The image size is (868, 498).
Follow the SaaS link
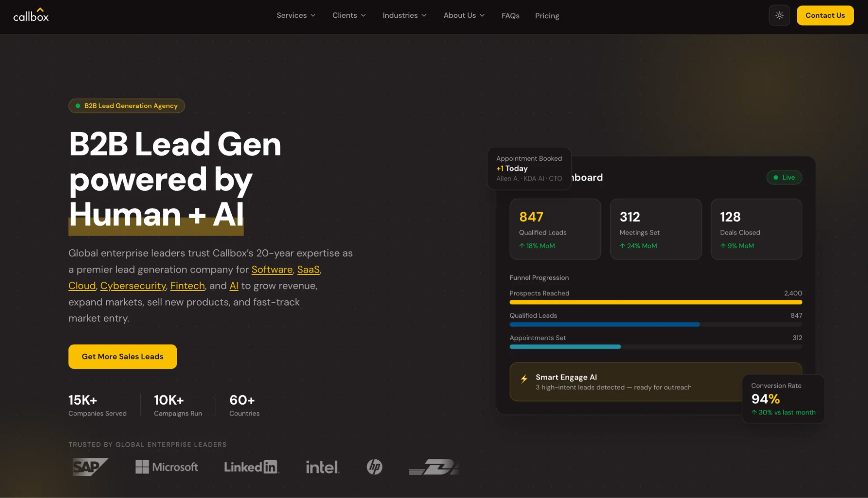308,269
